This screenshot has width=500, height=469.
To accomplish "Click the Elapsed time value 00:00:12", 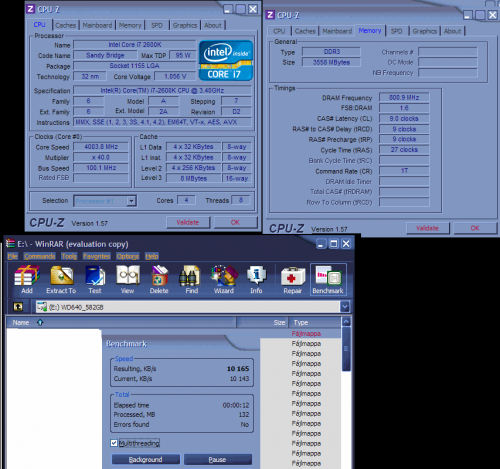I will [236, 405].
